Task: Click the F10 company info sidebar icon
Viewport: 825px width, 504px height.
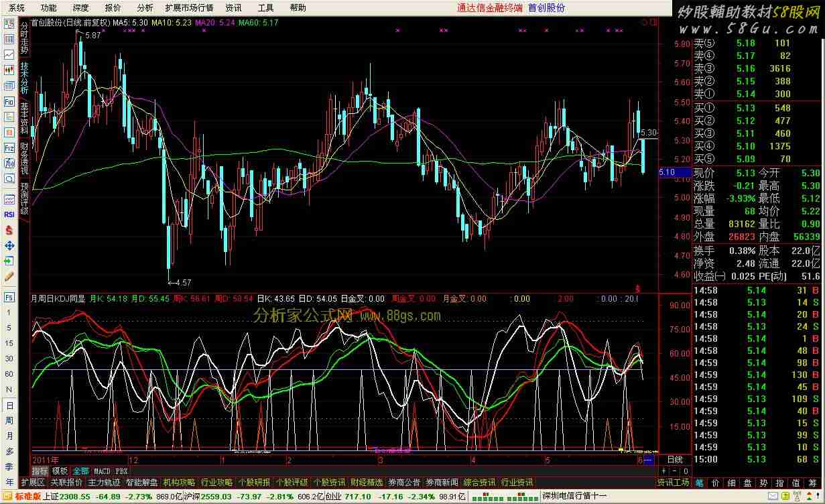Action: tap(9, 102)
